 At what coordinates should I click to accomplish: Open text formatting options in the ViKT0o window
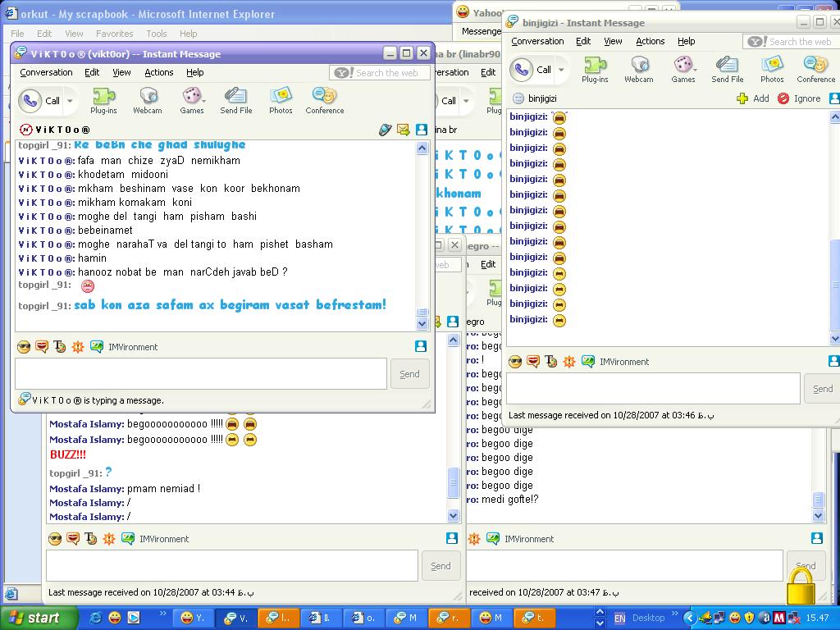tap(59, 347)
